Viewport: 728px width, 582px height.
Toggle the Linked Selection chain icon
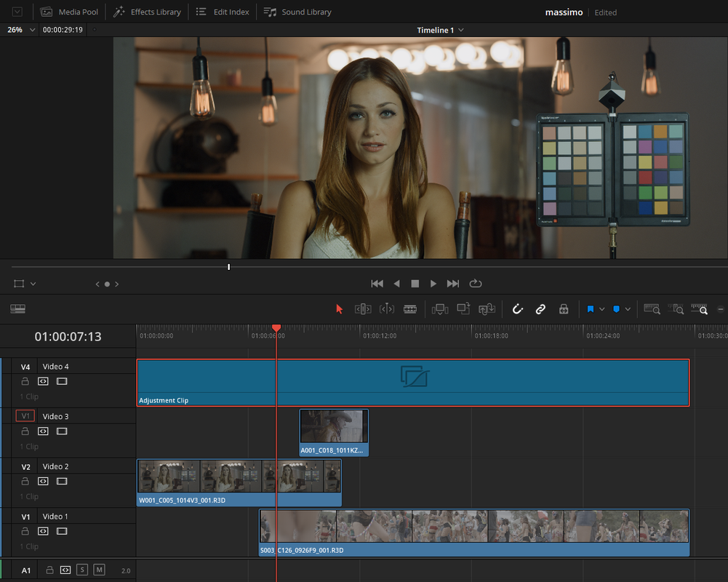540,309
